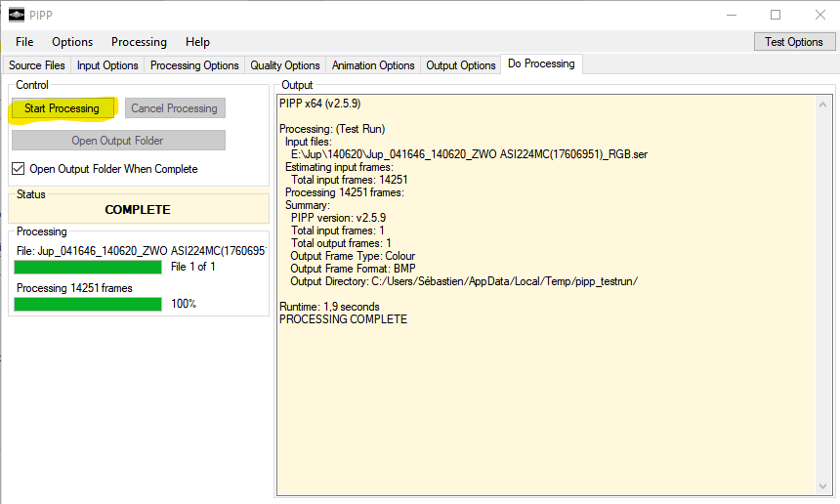Click the output scrollbar down arrow
The image size is (840, 504).
tap(822, 486)
